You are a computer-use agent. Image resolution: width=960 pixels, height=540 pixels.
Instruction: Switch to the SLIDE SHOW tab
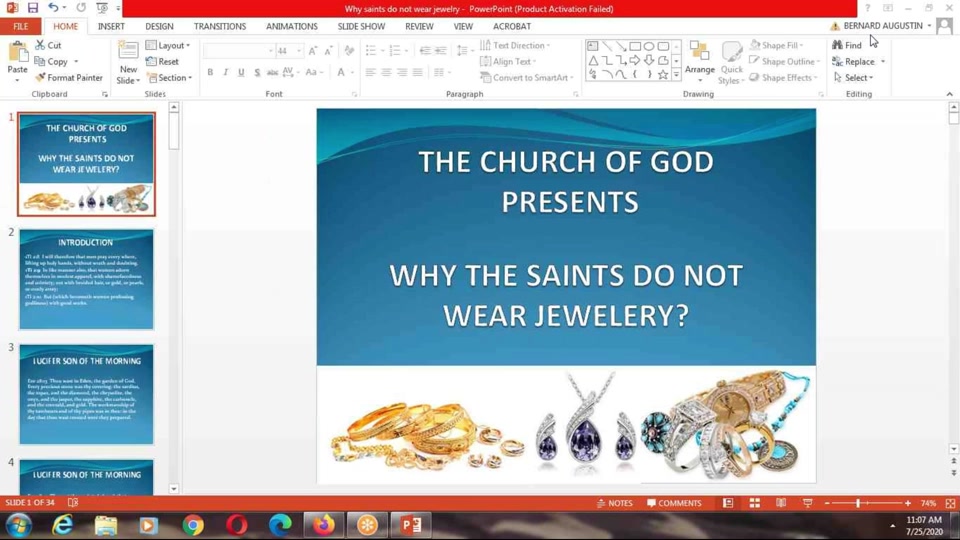pyautogui.click(x=361, y=27)
